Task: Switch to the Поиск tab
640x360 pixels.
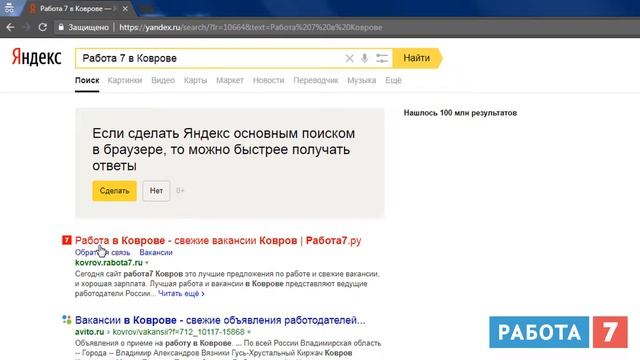Action: (87, 80)
